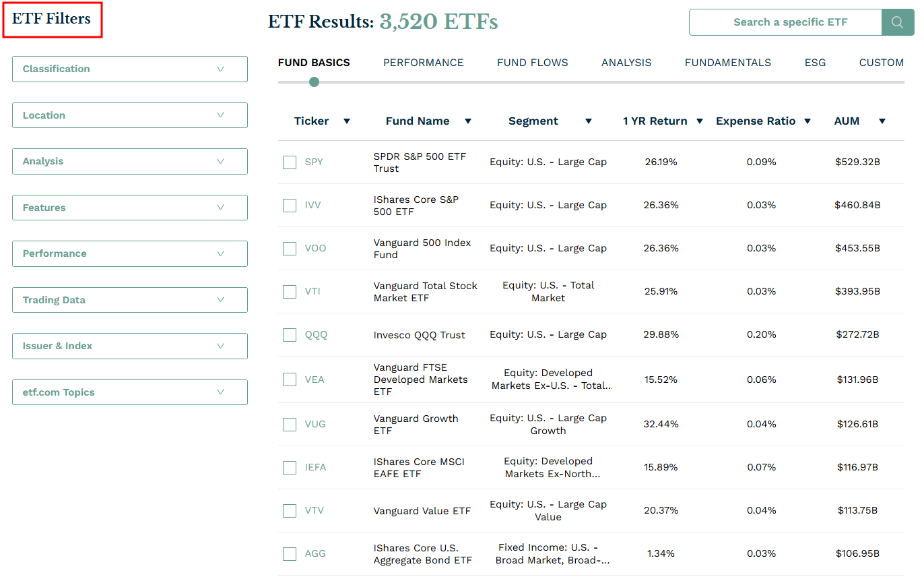Open the QQQ ticker link
The width and height of the screenshot is (924, 581).
tap(317, 335)
